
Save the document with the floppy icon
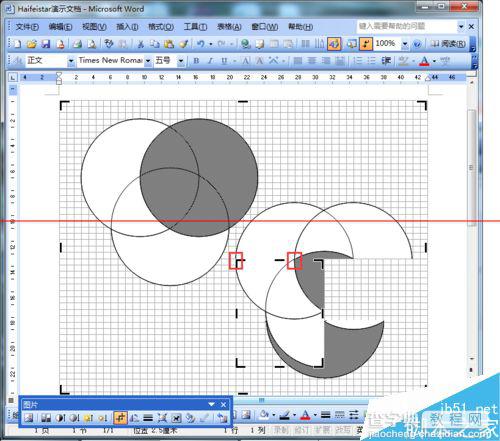[x=45, y=44]
